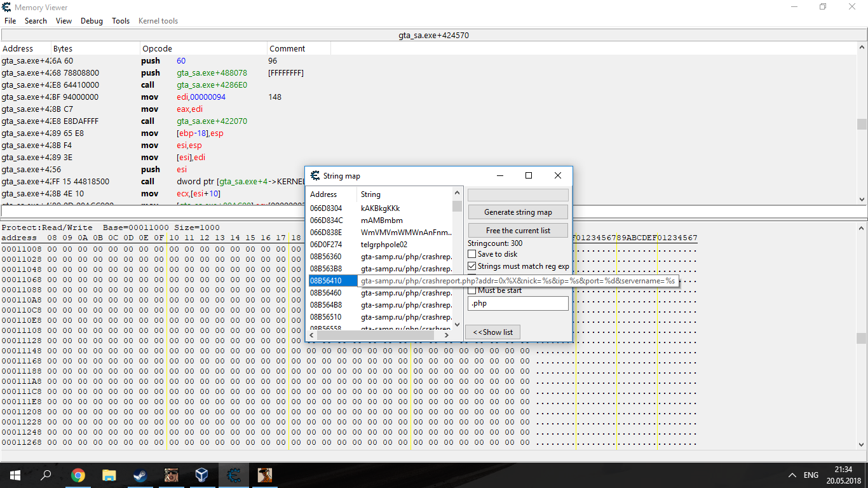This screenshot has height=488, width=868.
Task: Select Cheat Engine taskbar icon
Action: pyautogui.click(x=233, y=475)
